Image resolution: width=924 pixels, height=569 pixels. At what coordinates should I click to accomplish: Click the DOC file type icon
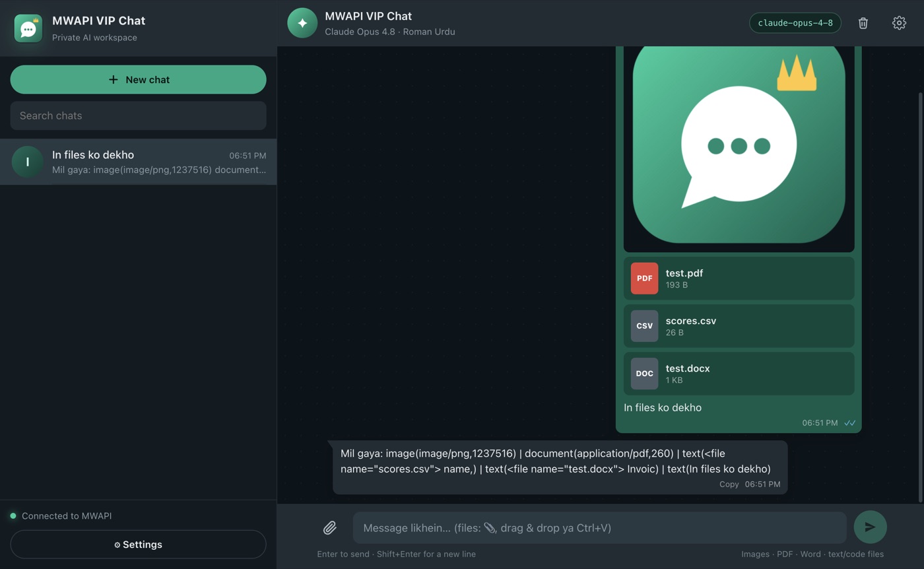pyautogui.click(x=644, y=374)
